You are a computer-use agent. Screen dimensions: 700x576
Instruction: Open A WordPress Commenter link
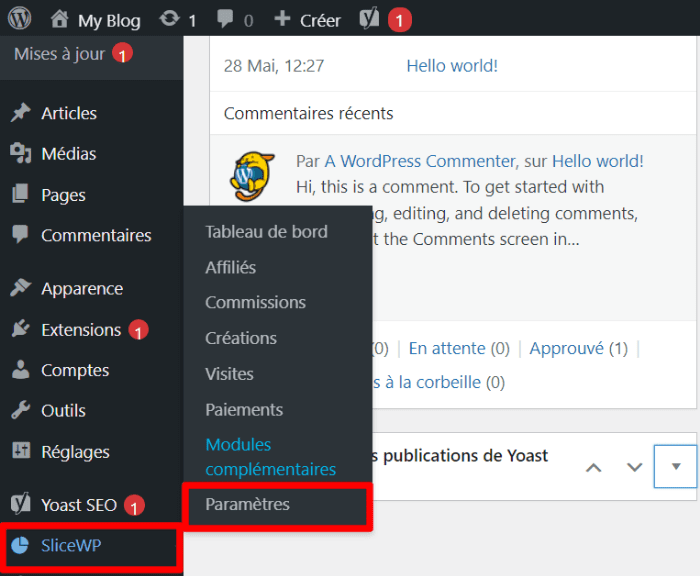tap(420, 161)
